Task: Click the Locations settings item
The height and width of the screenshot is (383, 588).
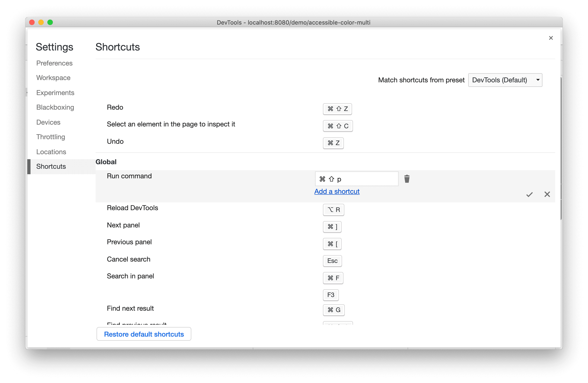Action: pyautogui.click(x=51, y=151)
